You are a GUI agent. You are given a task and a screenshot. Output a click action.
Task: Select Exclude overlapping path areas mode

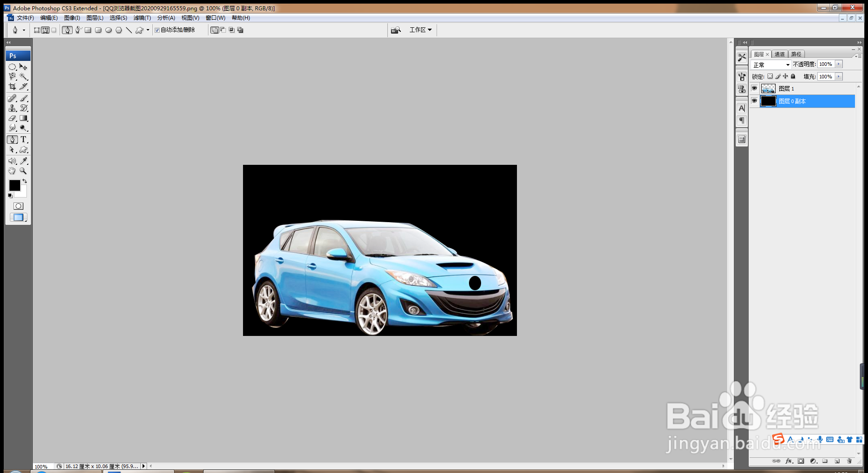(x=240, y=30)
